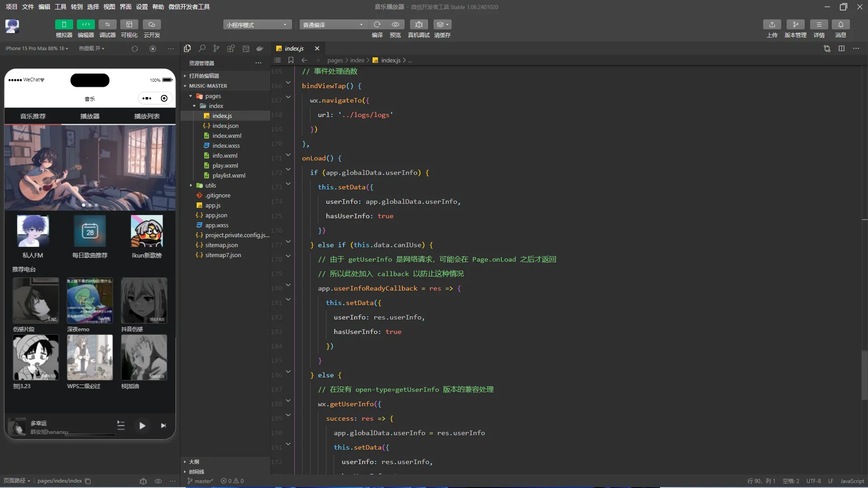Expand the 打开的编辑器 section
The width and height of the screenshot is (868, 488).
[225, 76]
